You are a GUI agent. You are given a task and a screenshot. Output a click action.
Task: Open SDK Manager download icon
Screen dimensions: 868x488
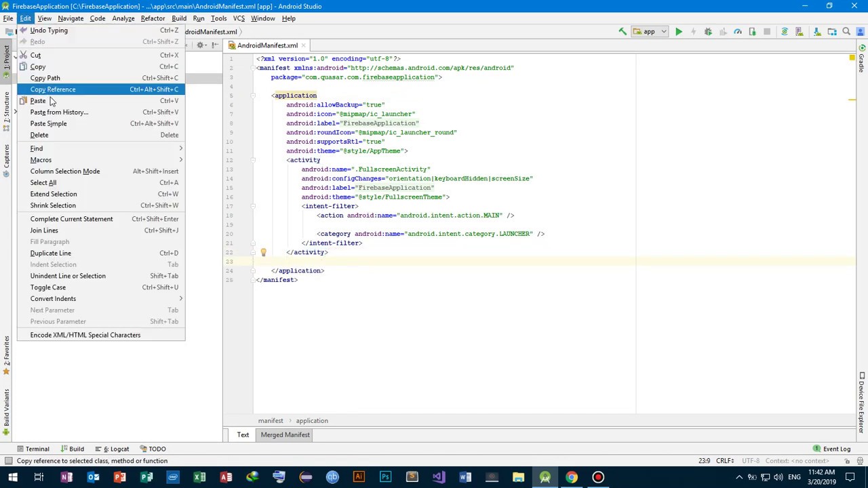point(817,32)
